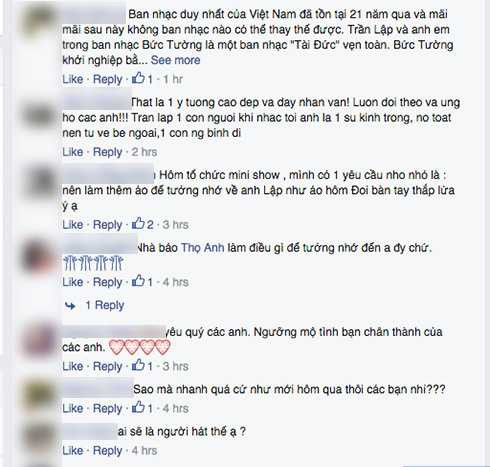Image resolution: width=490 pixels, height=467 pixels.
Task: Open thumbs-up likes on the hearts comment
Action: point(142,366)
